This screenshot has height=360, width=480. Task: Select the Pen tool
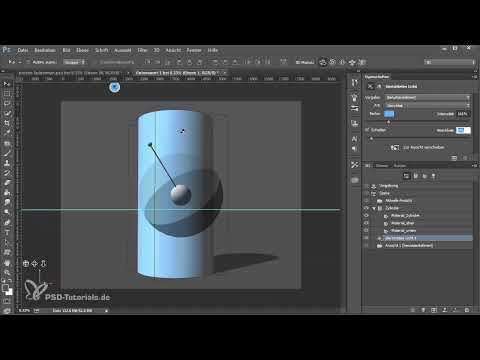pos(7,222)
